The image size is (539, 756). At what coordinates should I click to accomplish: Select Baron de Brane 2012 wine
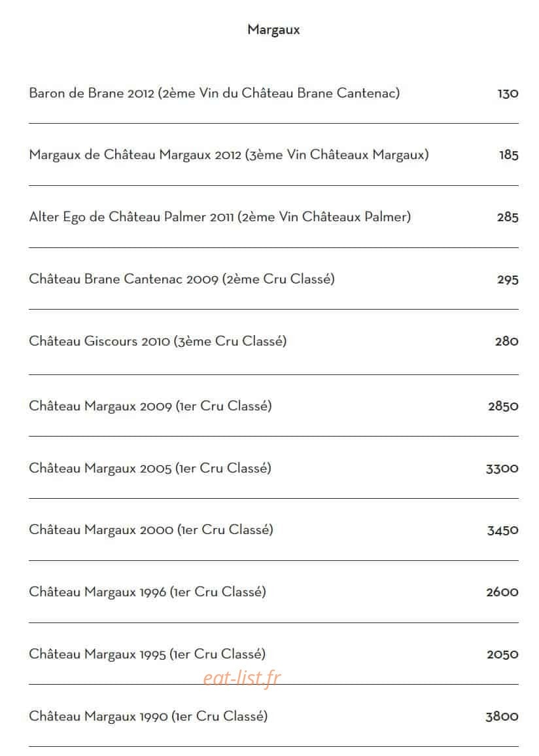215,93
